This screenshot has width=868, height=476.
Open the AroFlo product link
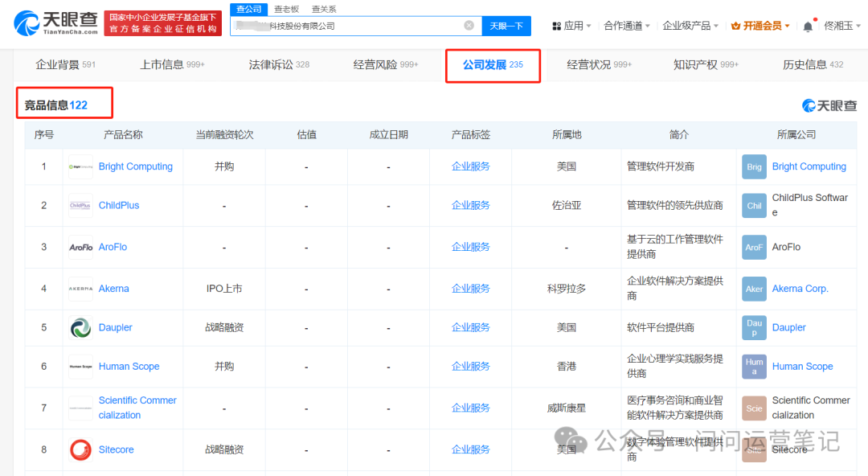(113, 247)
